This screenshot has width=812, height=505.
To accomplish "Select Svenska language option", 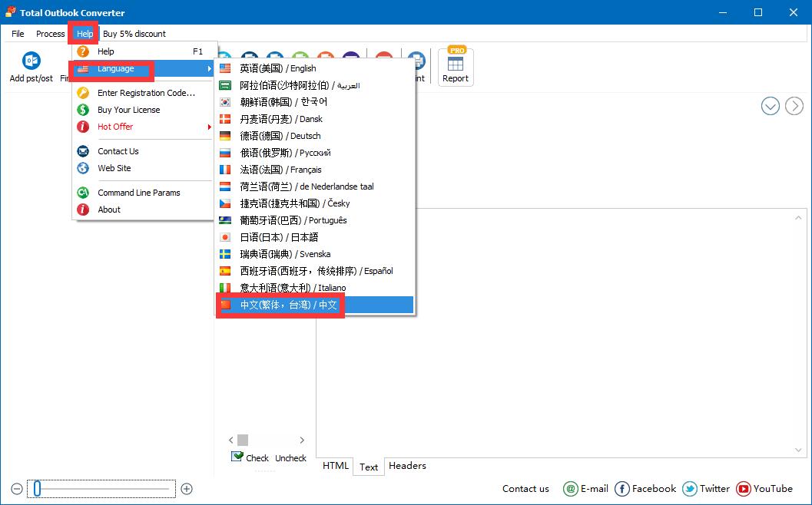I will (x=315, y=254).
